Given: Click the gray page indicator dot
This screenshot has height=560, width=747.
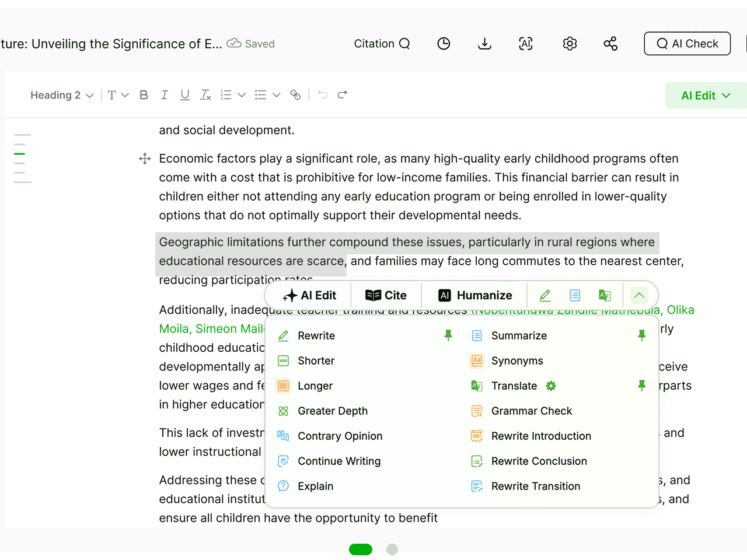Looking at the screenshot, I should click(392, 549).
